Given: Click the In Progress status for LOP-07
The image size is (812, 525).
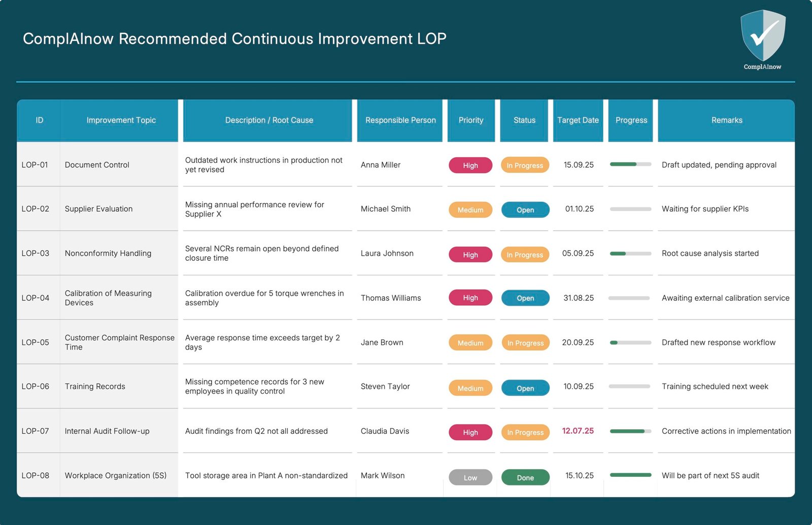Looking at the screenshot, I should coord(525,432).
